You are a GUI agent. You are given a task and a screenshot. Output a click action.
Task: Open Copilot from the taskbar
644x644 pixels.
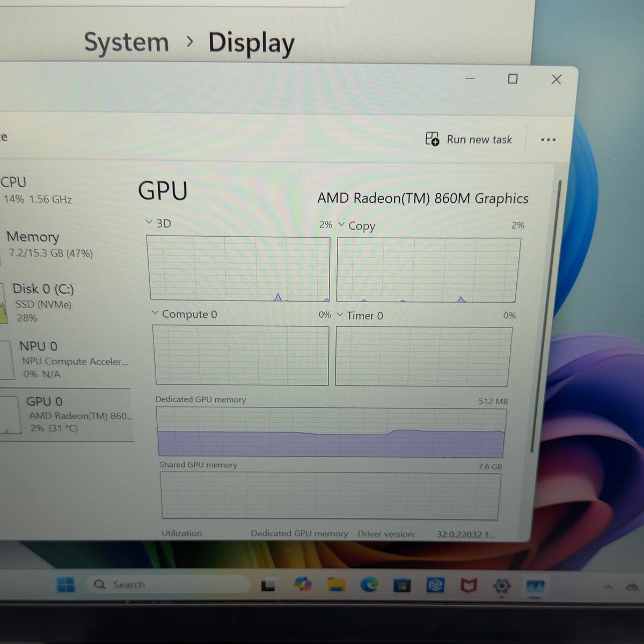pyautogui.click(x=303, y=584)
